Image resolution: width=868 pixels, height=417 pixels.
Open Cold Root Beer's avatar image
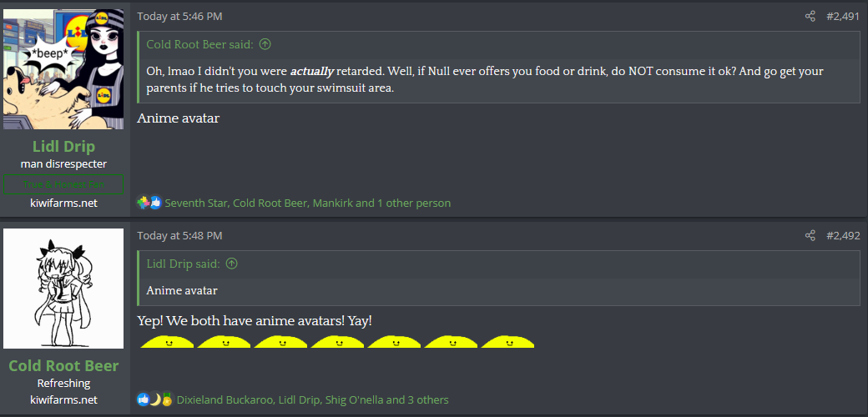63,289
